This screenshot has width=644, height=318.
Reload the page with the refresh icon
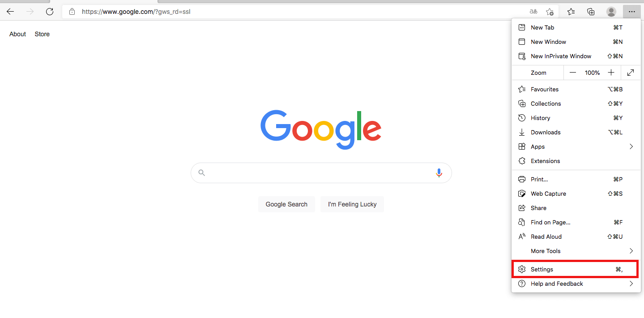[x=50, y=12]
